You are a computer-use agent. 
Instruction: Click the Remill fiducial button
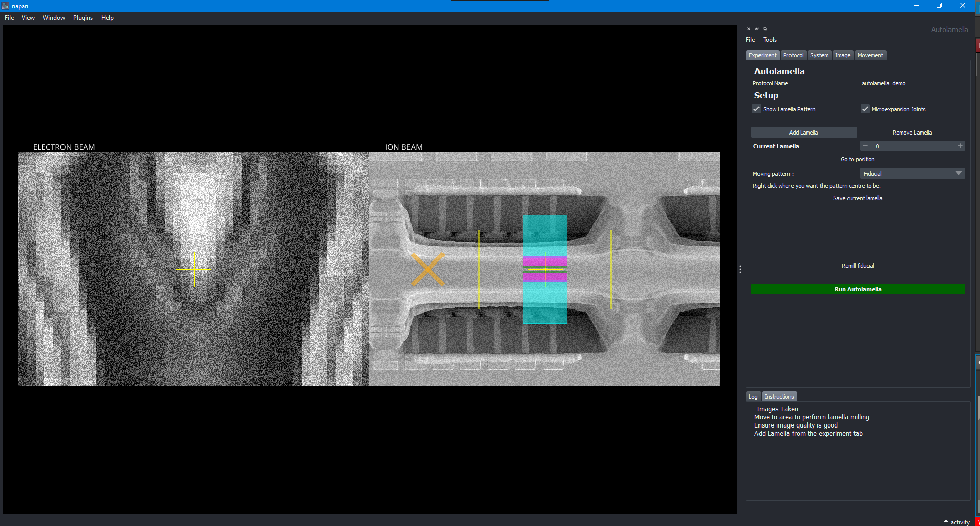coord(857,265)
